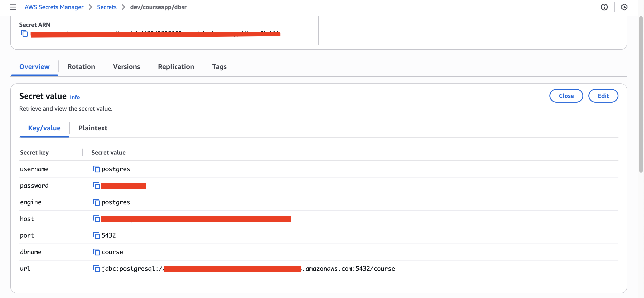The image size is (644, 298).
Task: Click the 'port' key cell
Action: [27, 235]
